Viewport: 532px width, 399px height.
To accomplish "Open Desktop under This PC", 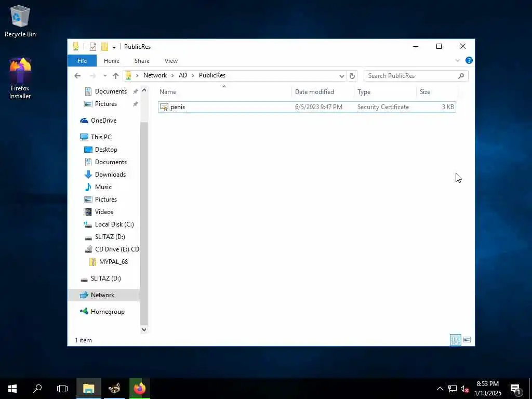I will 106,150.
